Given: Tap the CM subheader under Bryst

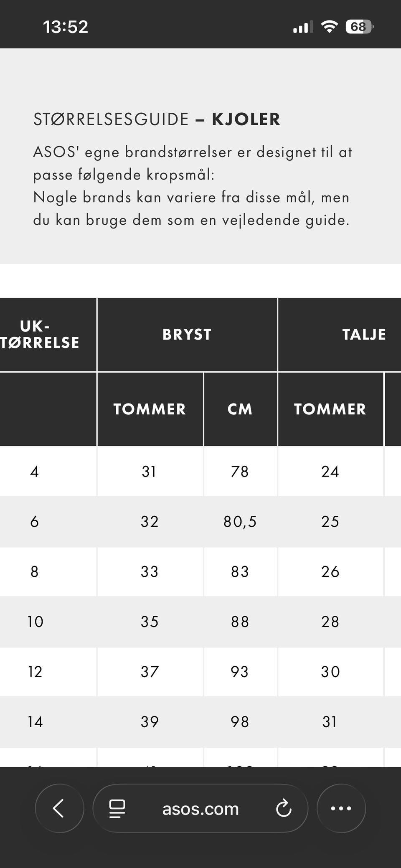Looking at the screenshot, I should tap(240, 409).
